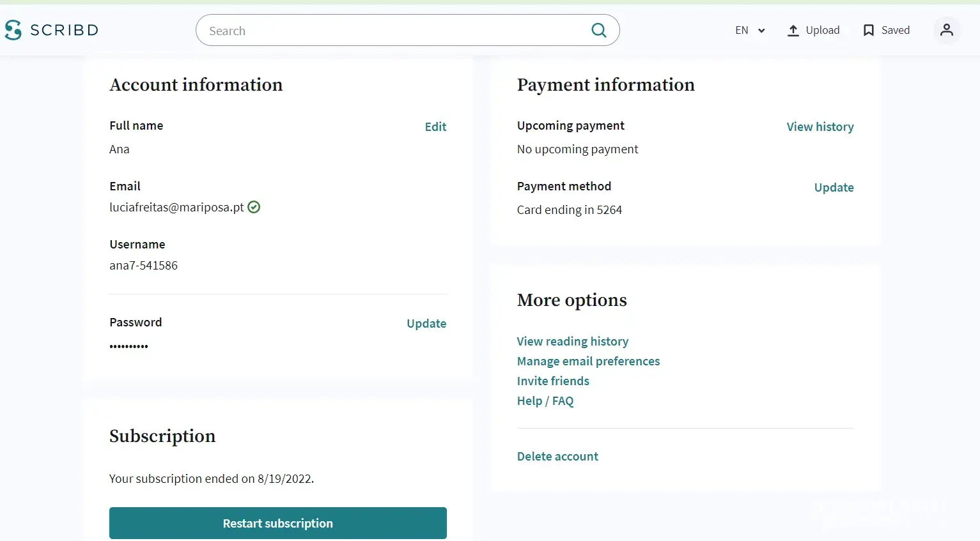Click the Delete account link
The width and height of the screenshot is (980, 541).
(x=557, y=457)
